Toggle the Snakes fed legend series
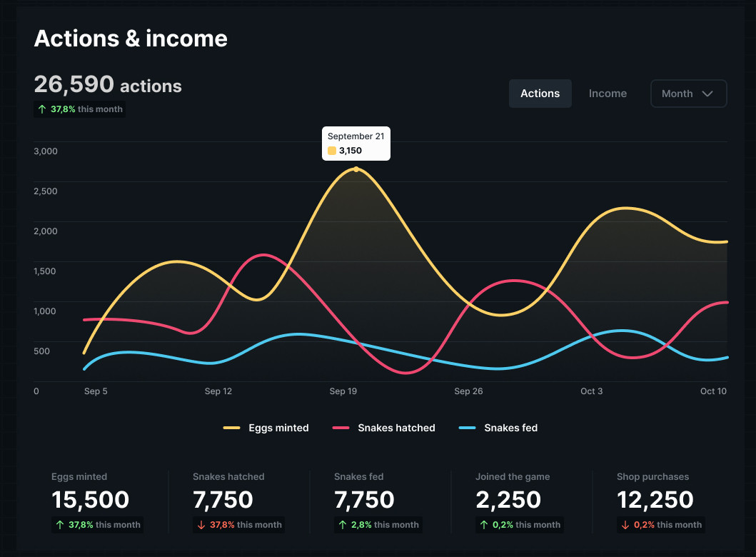 498,428
